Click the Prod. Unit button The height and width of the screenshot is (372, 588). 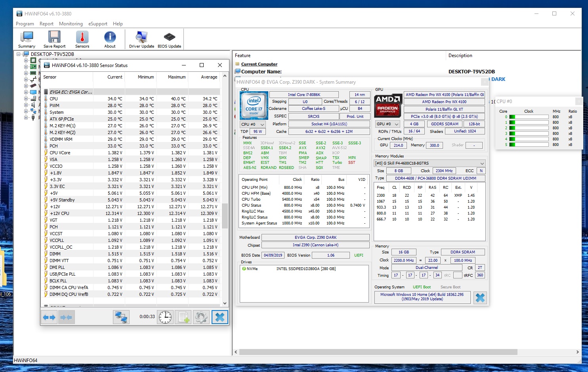pos(355,117)
